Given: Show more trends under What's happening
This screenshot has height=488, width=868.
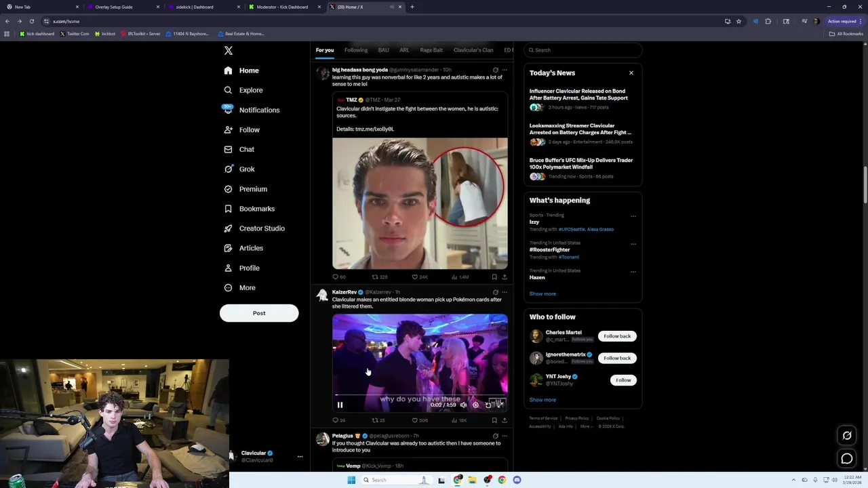Looking at the screenshot, I should coord(542,293).
